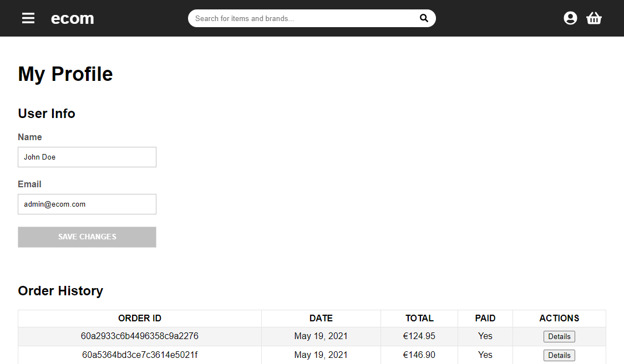Select order ID 60a5364bd3ce7c3614e5021f
The height and width of the screenshot is (364, 624).
tap(140, 355)
